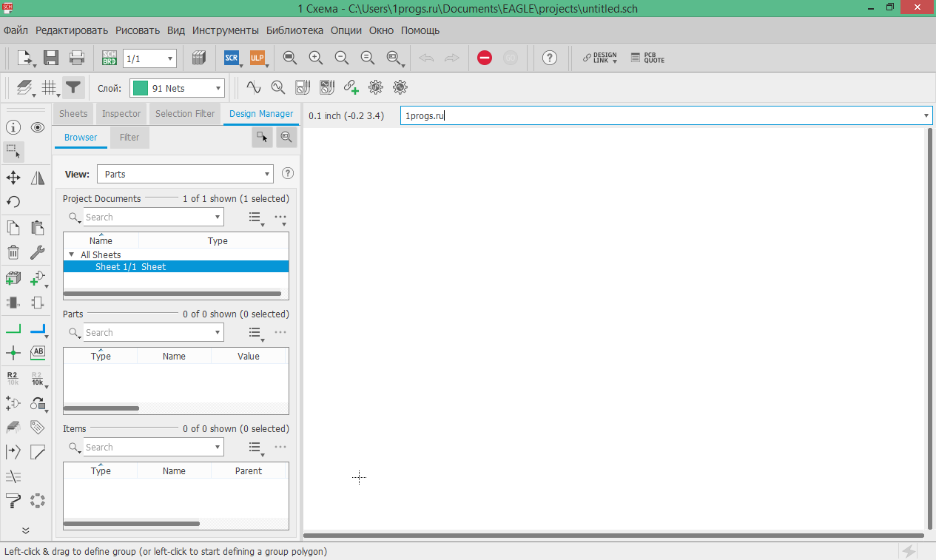Collapse the All Sheets tree node
This screenshot has height=560, width=936.
[x=71, y=254]
